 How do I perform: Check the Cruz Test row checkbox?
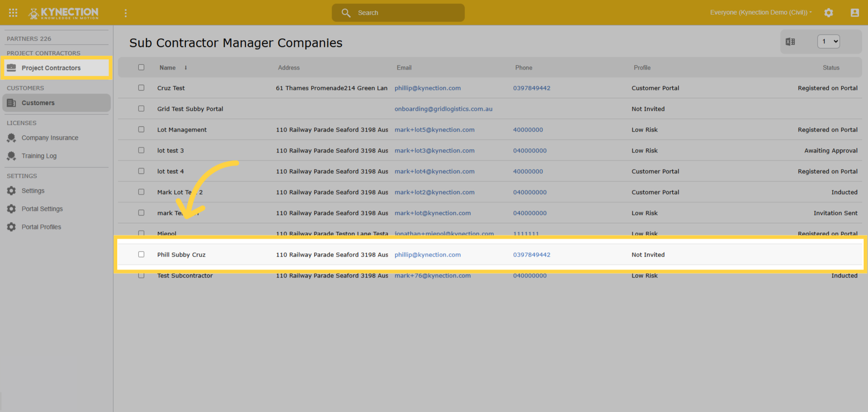141,88
